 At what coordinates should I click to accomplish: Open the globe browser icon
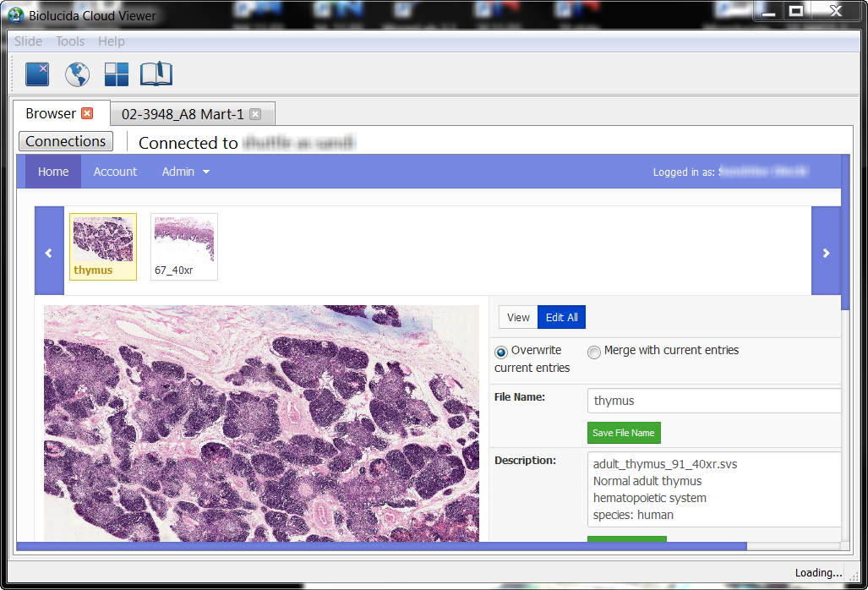click(77, 74)
